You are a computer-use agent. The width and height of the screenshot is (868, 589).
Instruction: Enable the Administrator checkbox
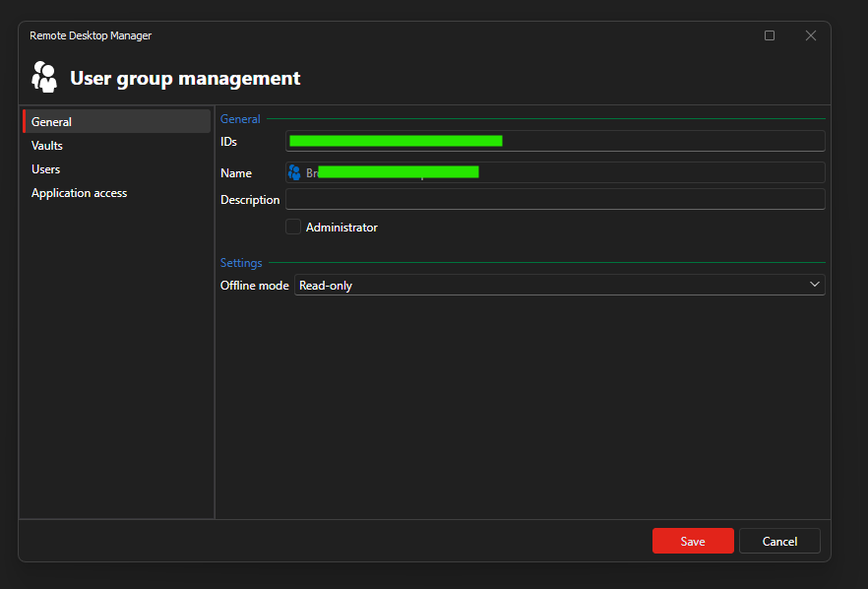point(293,228)
